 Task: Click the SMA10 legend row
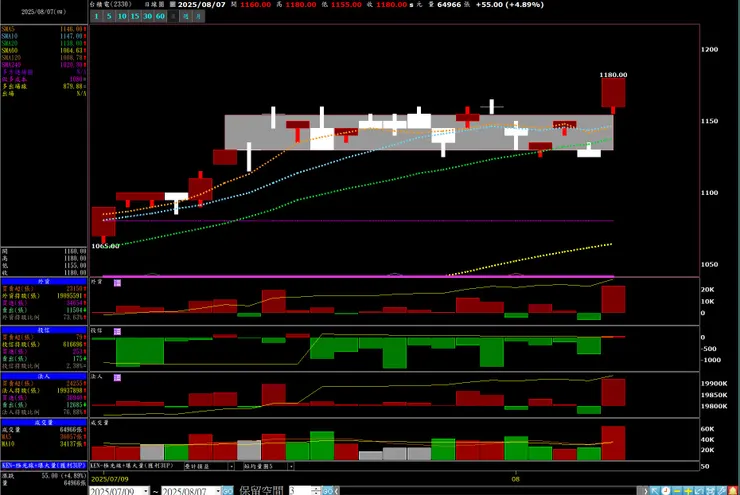pos(44,36)
